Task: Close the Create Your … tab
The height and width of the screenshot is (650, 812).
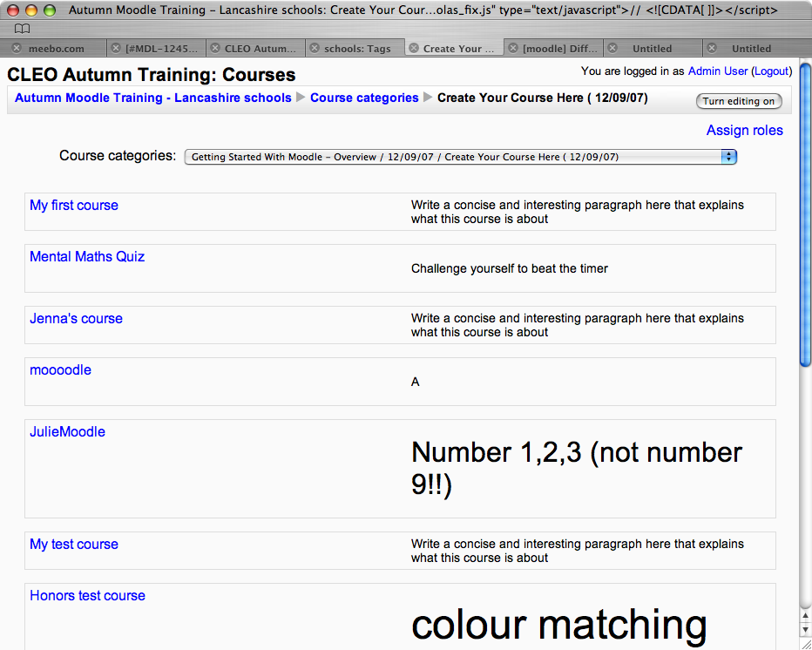Action: pyautogui.click(x=414, y=48)
